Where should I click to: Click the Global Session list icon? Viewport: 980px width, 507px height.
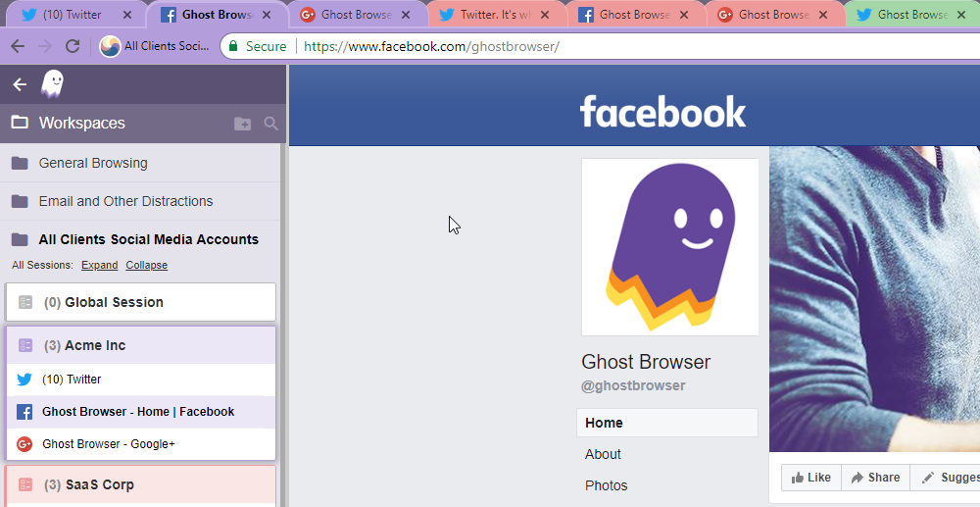[25, 303]
